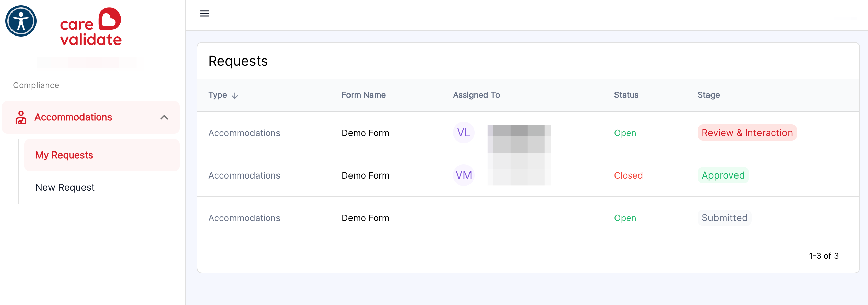Click the Type column header label
This screenshot has height=305, width=868.
(218, 95)
